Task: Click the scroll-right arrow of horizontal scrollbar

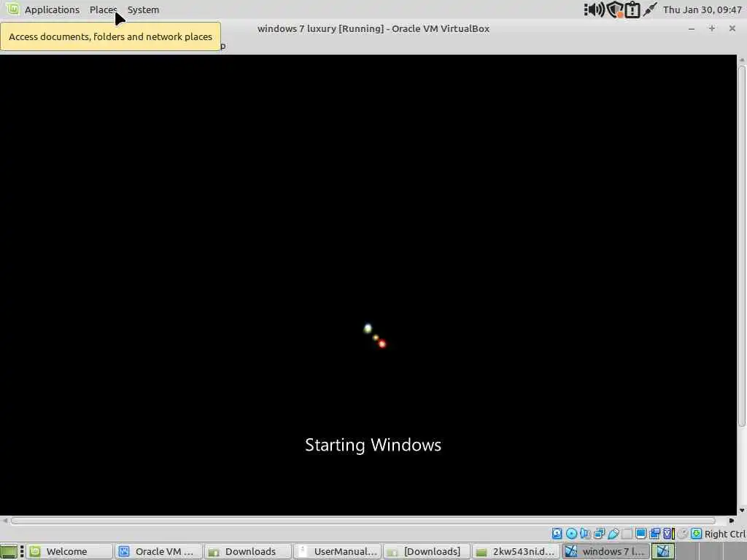Action: click(x=732, y=521)
